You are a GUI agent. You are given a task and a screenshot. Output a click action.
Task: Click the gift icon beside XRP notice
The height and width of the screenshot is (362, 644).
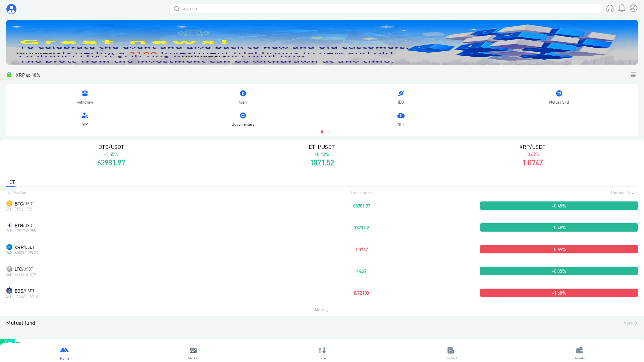coord(9,75)
